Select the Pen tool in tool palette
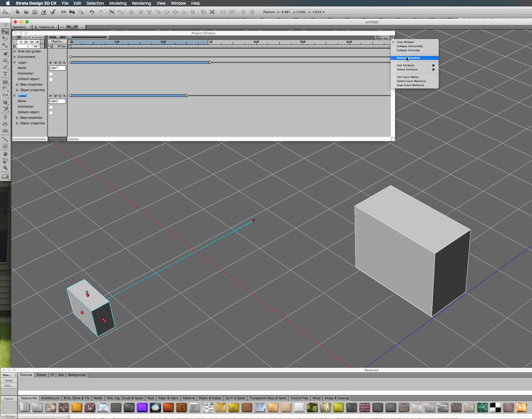 [x=5, y=67]
